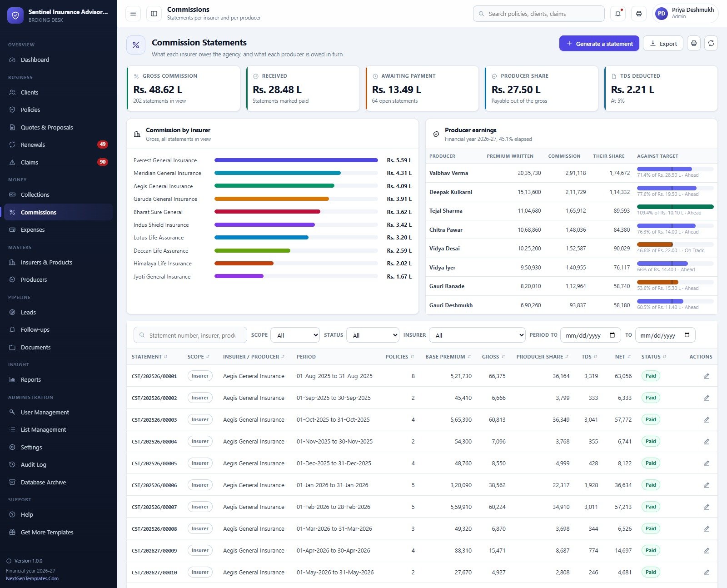Click Vidya Desai's target progress bar
This screenshot has width=727, height=588.
coord(675,244)
